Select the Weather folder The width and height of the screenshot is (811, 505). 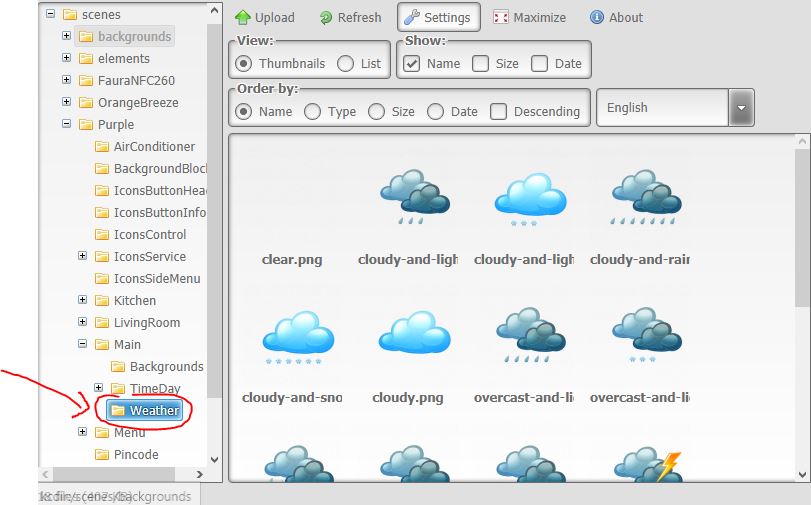[145, 410]
